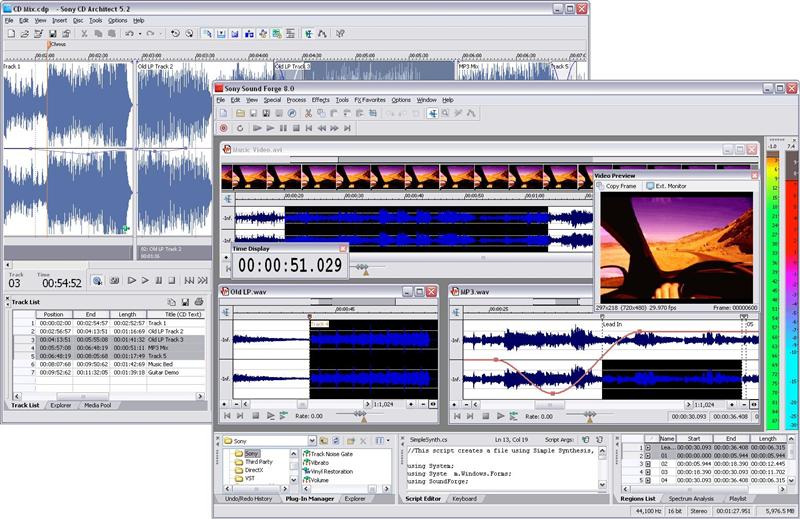Switch to the Playlist tab
The width and height of the screenshot is (800, 519).
(x=737, y=499)
